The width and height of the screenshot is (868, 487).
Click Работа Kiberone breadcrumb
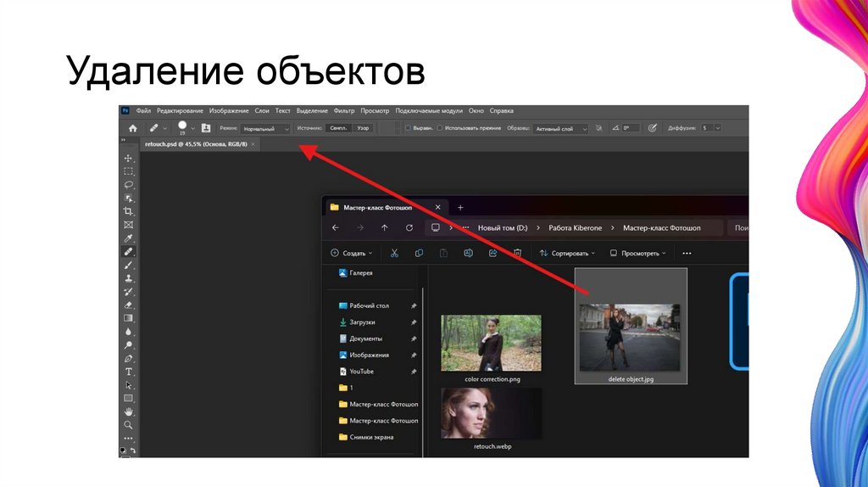tap(576, 227)
